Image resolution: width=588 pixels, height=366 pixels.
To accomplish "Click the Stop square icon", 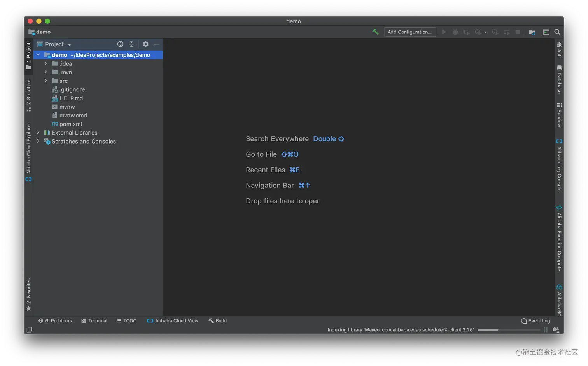I will 518,32.
